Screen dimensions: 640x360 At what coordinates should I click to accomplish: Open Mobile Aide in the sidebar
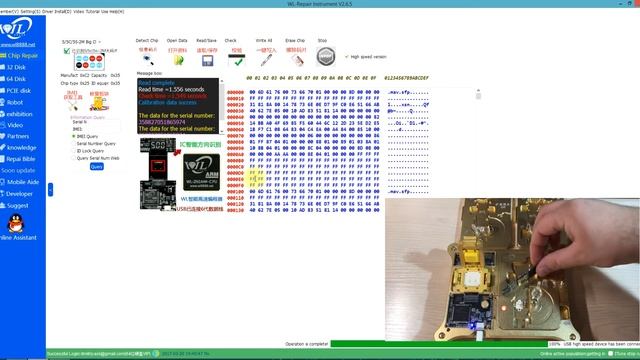(x=20, y=182)
